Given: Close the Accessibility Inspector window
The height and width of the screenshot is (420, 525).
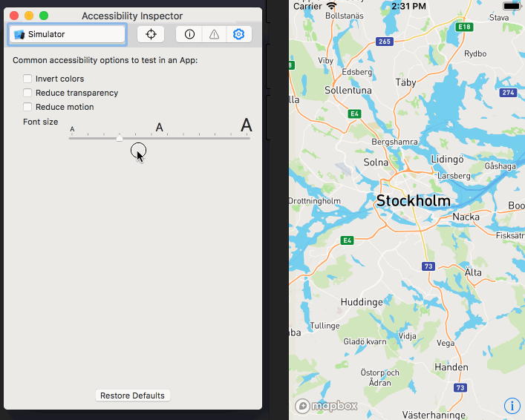Looking at the screenshot, I should point(14,16).
